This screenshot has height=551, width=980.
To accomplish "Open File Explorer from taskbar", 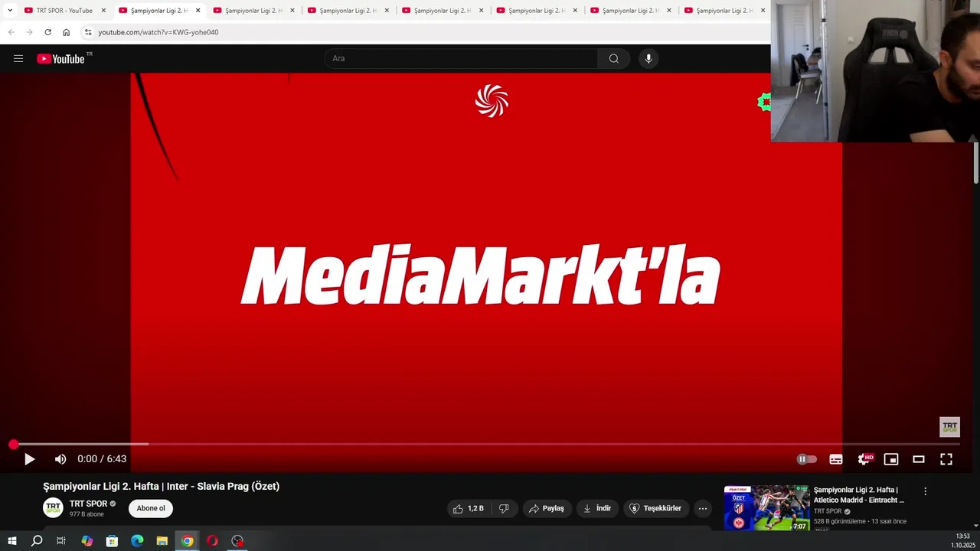I will [x=162, y=541].
